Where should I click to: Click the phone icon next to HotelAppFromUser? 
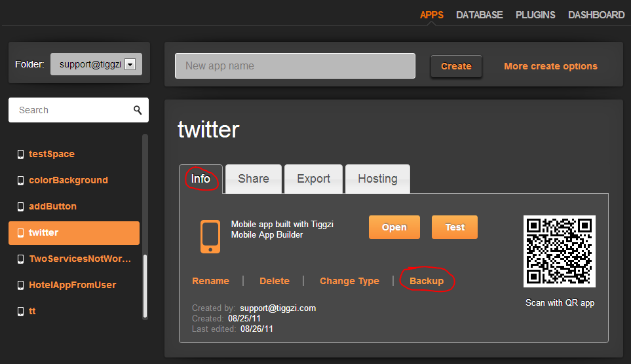20,285
